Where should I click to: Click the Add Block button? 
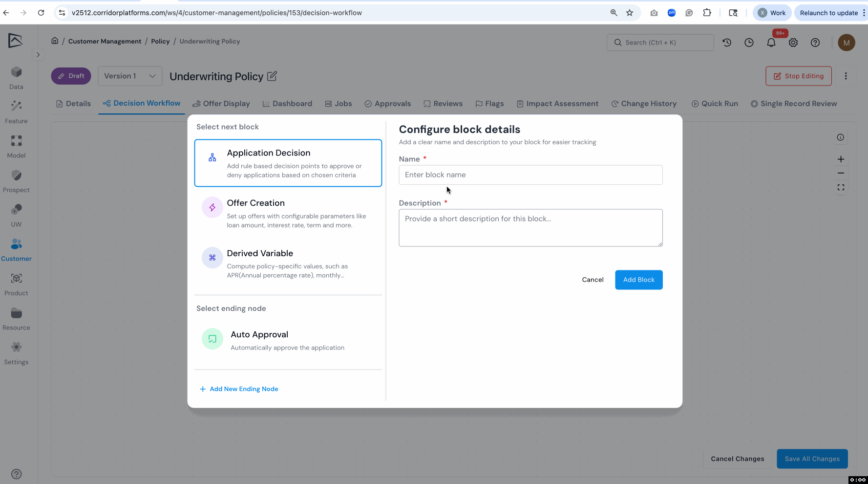pos(638,280)
